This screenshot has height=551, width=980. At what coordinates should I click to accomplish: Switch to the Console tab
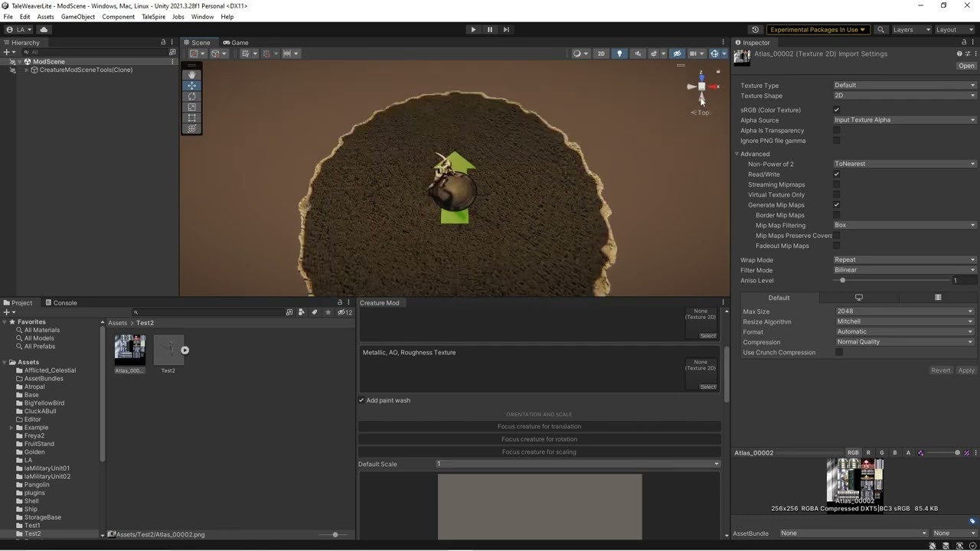pyautogui.click(x=60, y=303)
